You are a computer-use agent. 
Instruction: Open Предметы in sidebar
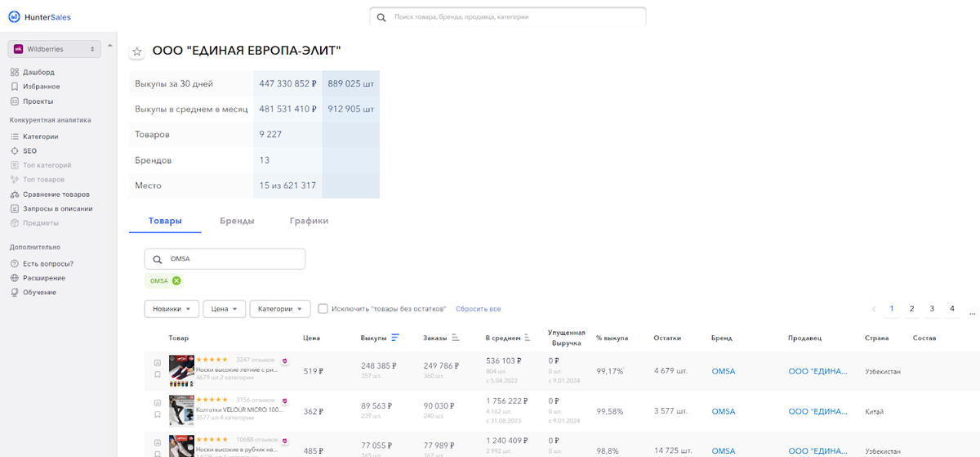click(40, 223)
